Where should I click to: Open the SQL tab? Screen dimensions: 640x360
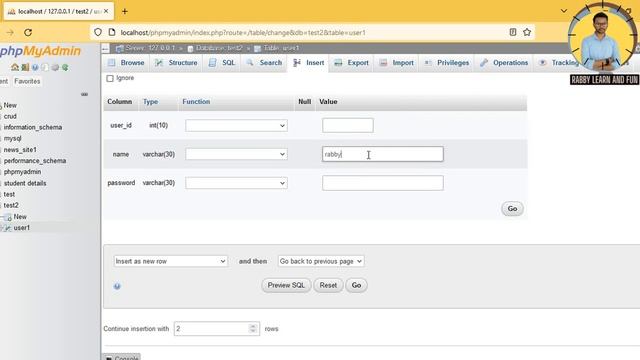pyautogui.click(x=222, y=63)
